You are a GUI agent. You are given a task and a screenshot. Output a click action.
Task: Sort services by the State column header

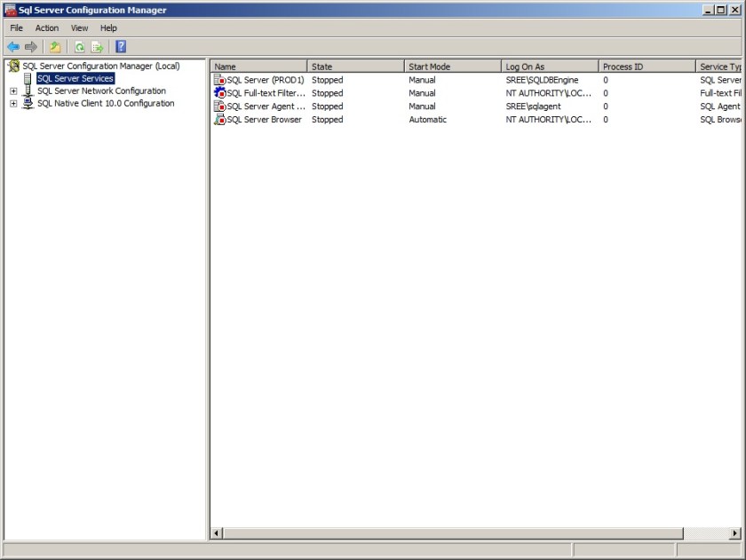[x=355, y=67]
